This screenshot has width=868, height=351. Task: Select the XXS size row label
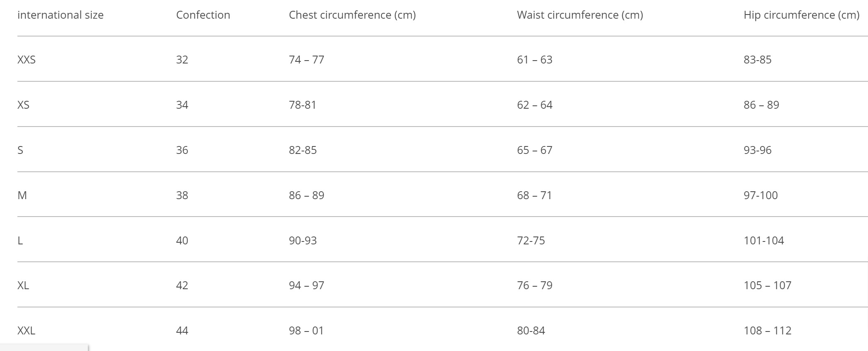point(27,60)
